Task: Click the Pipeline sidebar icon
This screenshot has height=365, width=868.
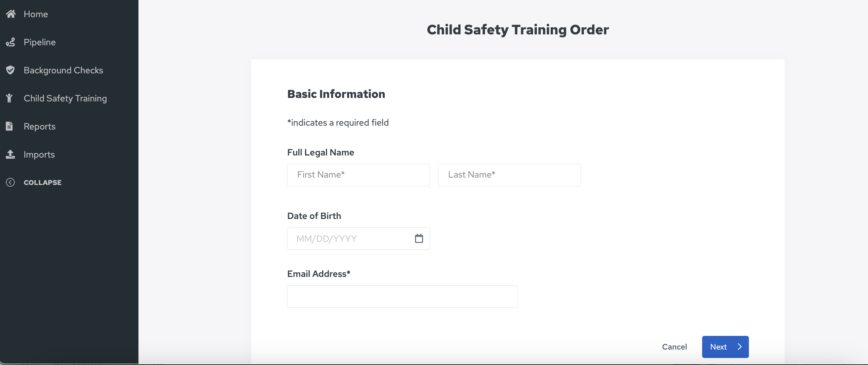Action: [x=11, y=42]
